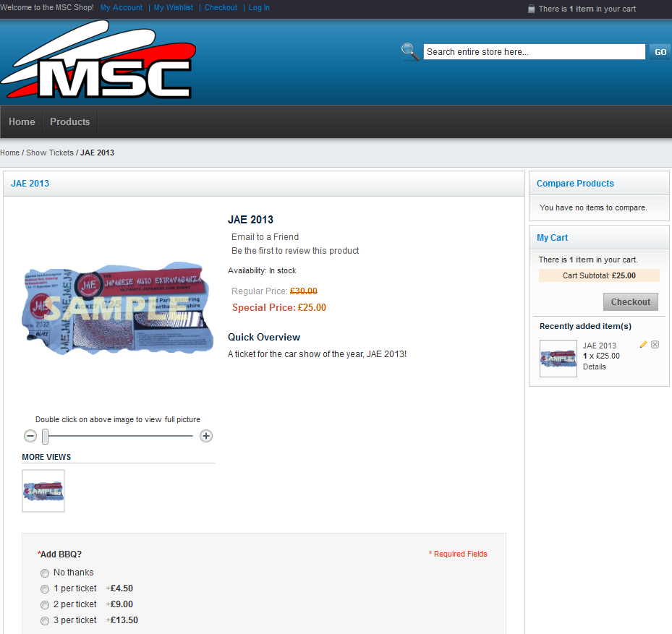The width and height of the screenshot is (672, 634).
Task: Click the +£9.00 price text
Action: [119, 604]
